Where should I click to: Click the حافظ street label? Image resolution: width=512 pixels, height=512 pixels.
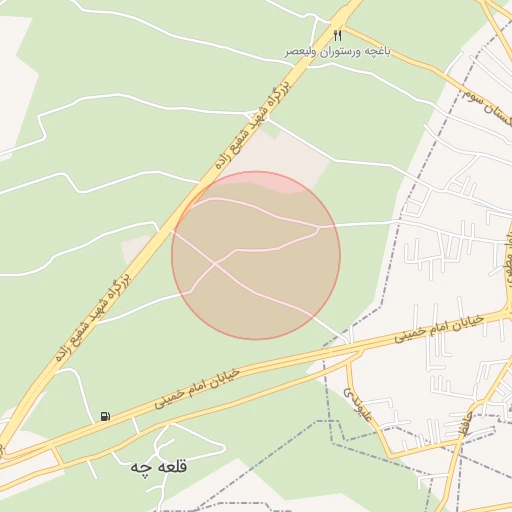(465, 424)
